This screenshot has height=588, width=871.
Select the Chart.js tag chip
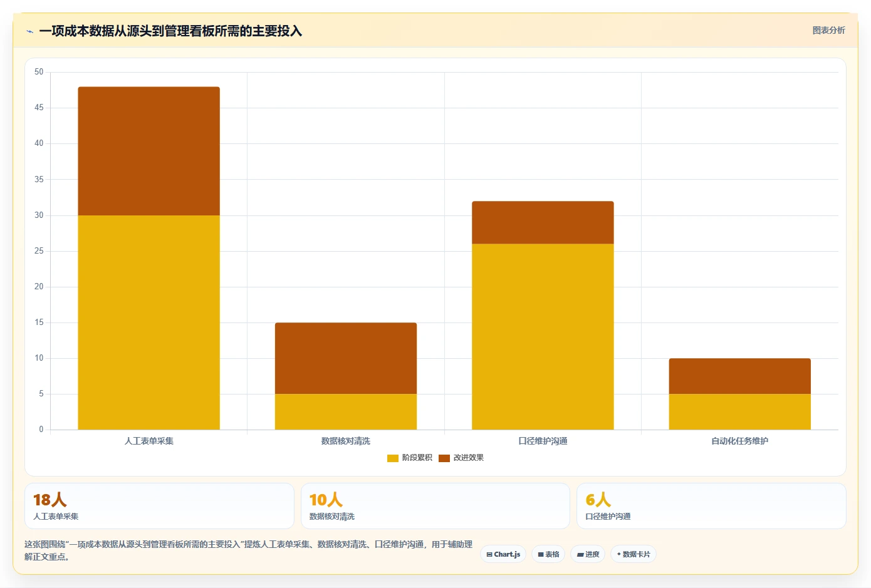coord(503,554)
